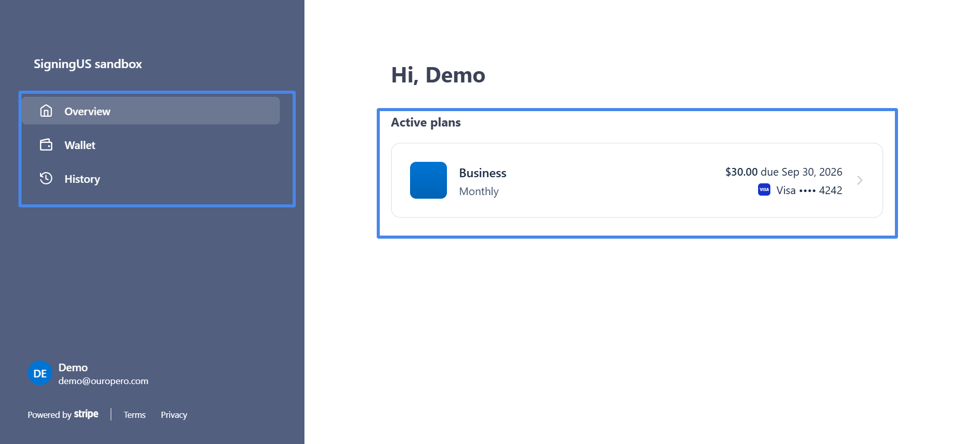Click the DE user avatar

pos(40,373)
